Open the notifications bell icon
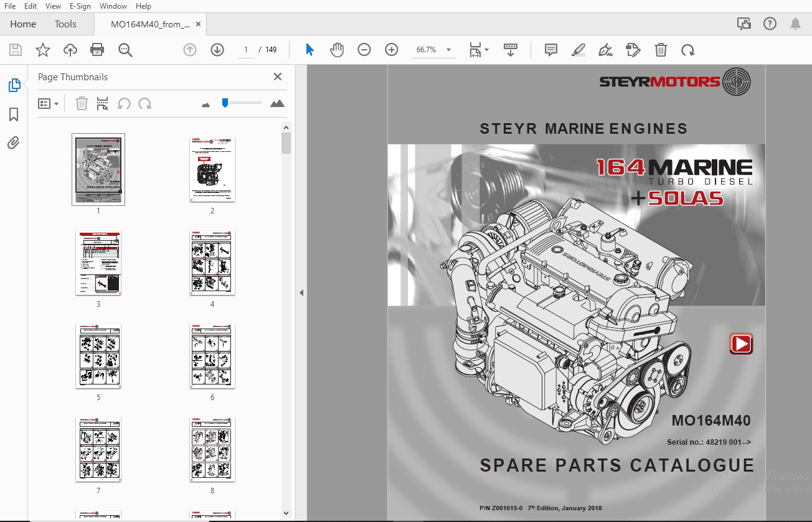812x522 pixels. tap(795, 24)
